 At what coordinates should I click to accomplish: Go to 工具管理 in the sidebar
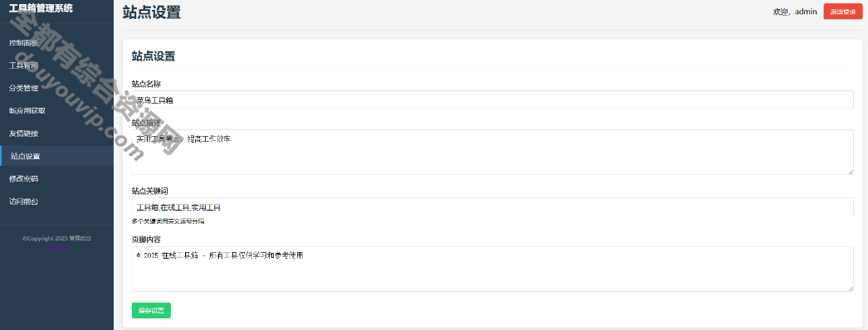(x=56, y=66)
